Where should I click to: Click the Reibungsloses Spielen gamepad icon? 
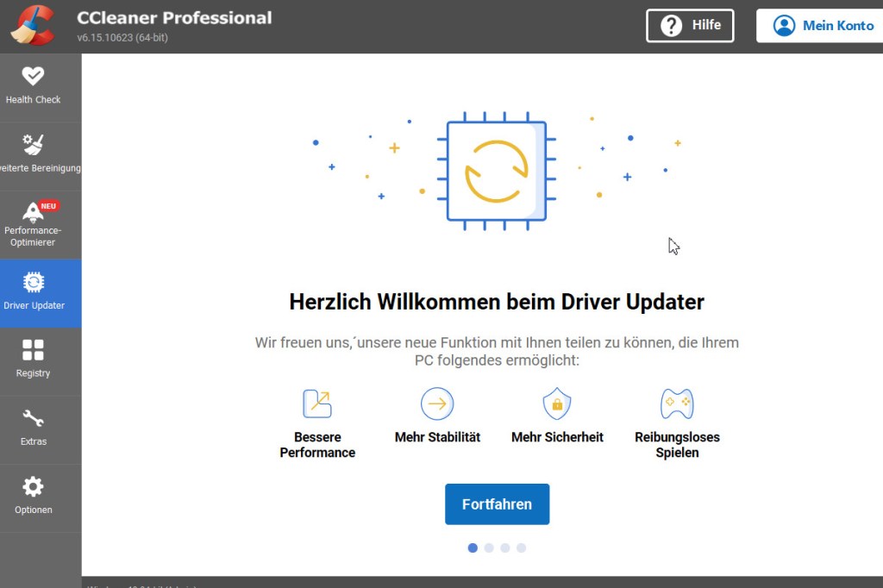(677, 403)
